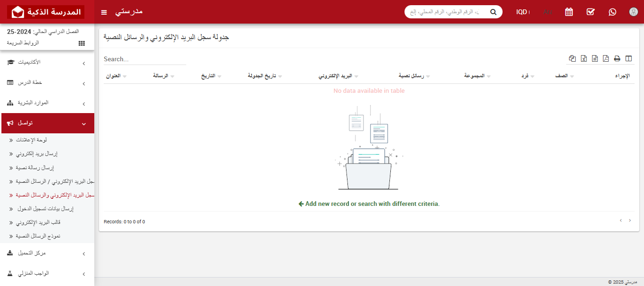Click the Add new record link

[368, 204]
